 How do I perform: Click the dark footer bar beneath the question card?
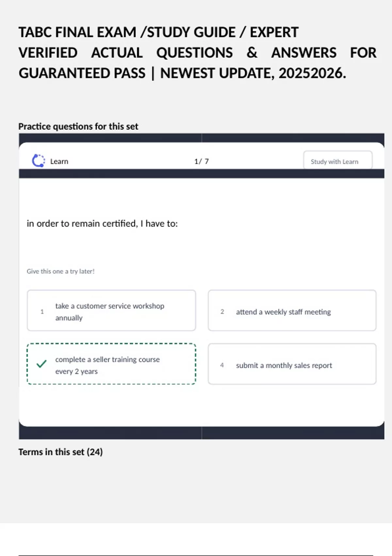pyautogui.click(x=202, y=433)
